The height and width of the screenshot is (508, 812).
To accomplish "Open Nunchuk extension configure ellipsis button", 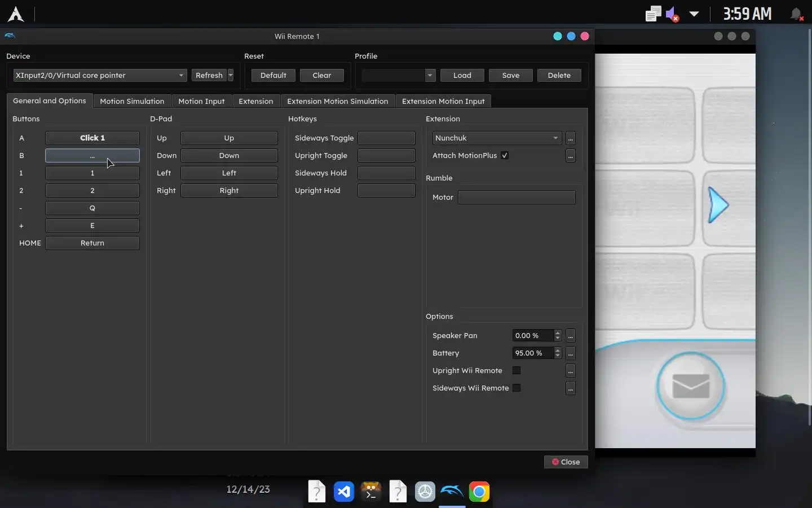I will (x=571, y=138).
